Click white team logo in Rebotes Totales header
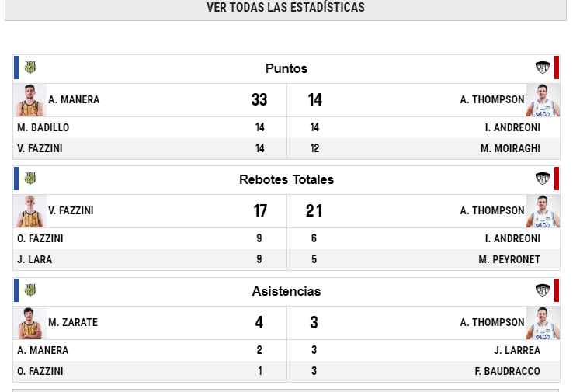 pyautogui.click(x=542, y=179)
